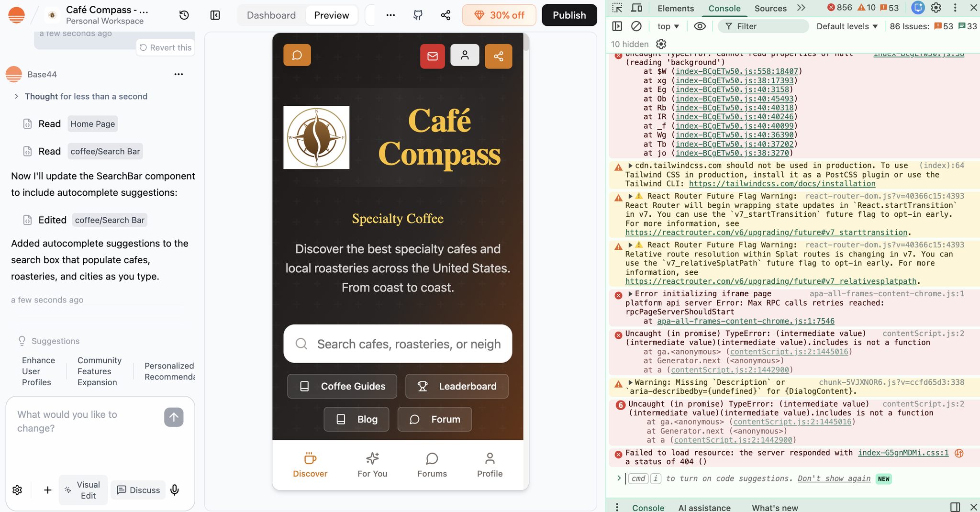Open chat settings gear icon
Viewport: 980px width, 512px height.
17,490
